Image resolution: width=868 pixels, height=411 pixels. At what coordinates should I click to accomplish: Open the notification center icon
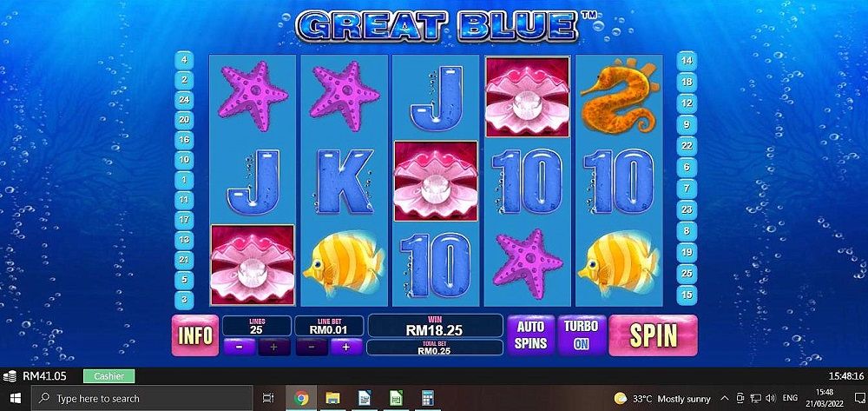tap(859, 398)
